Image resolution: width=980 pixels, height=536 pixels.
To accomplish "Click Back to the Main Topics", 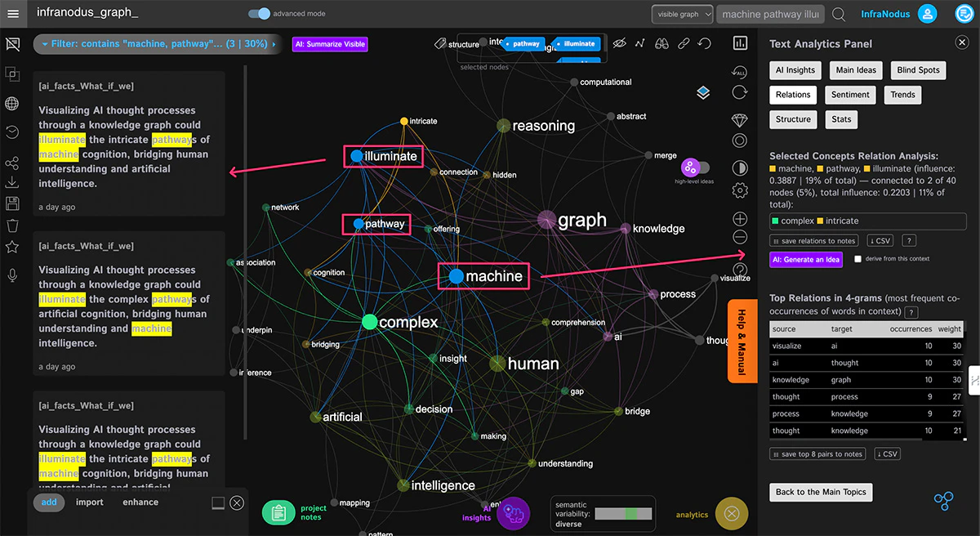I will click(820, 492).
